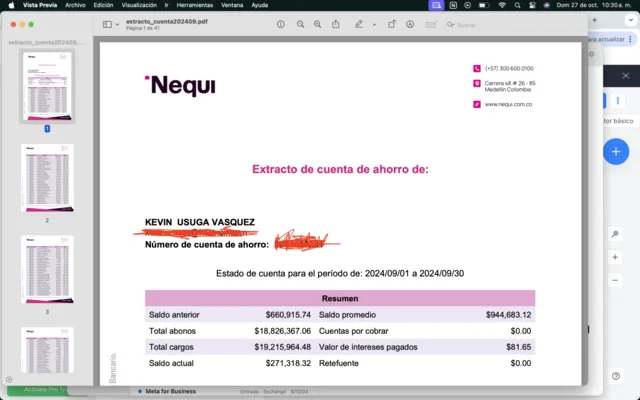Click the Share icon in toolbar
The width and height of the screenshot is (640, 400).
tap(337, 23)
